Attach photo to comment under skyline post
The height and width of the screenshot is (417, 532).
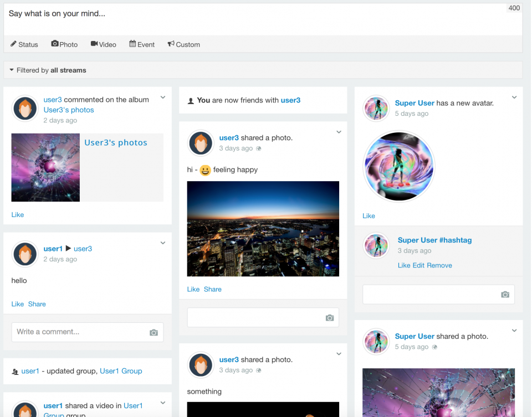(330, 318)
